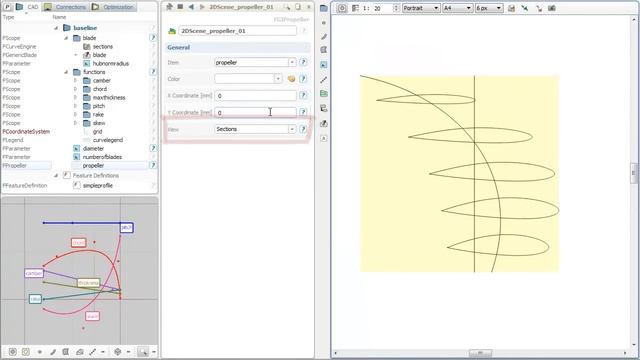
Task: Click the help icon for propeller tree row
Action: [x=153, y=166]
